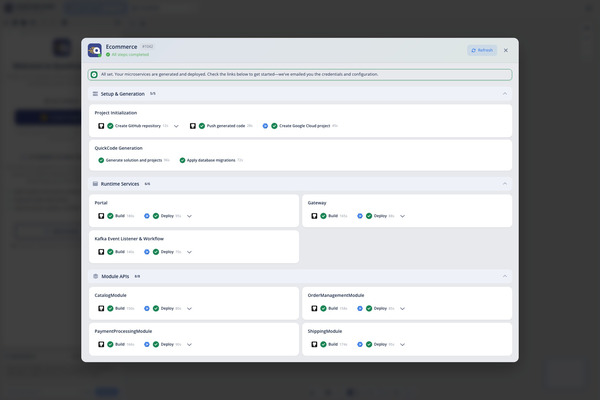Screen dimensions: 600x400
Task: Click the Setup & Generation section icon
Action: pos(95,94)
